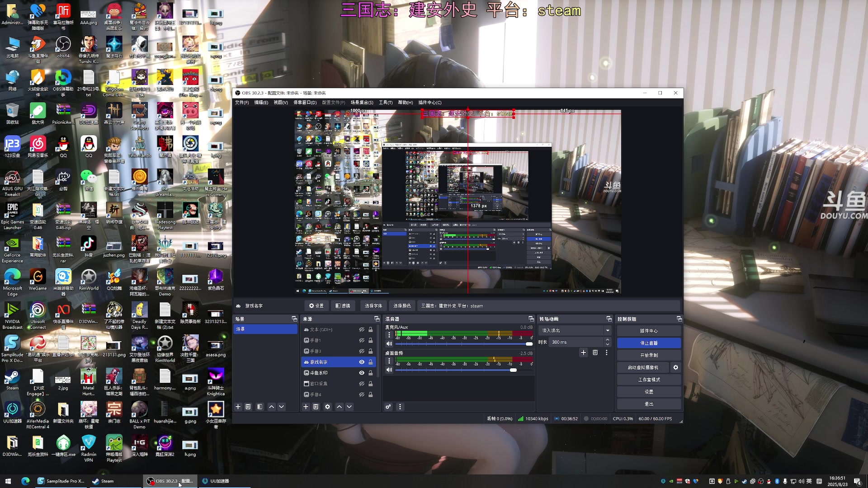Open mixer bottom three-dot menu
Image resolution: width=868 pixels, height=488 pixels.
pyautogui.click(x=400, y=407)
